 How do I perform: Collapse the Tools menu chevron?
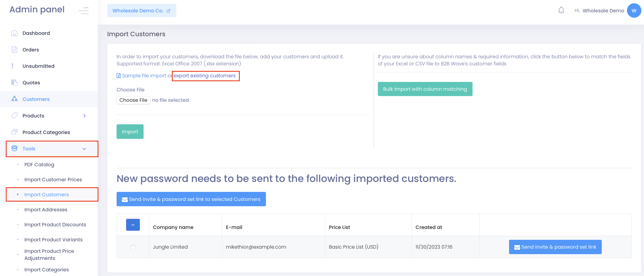(84, 149)
